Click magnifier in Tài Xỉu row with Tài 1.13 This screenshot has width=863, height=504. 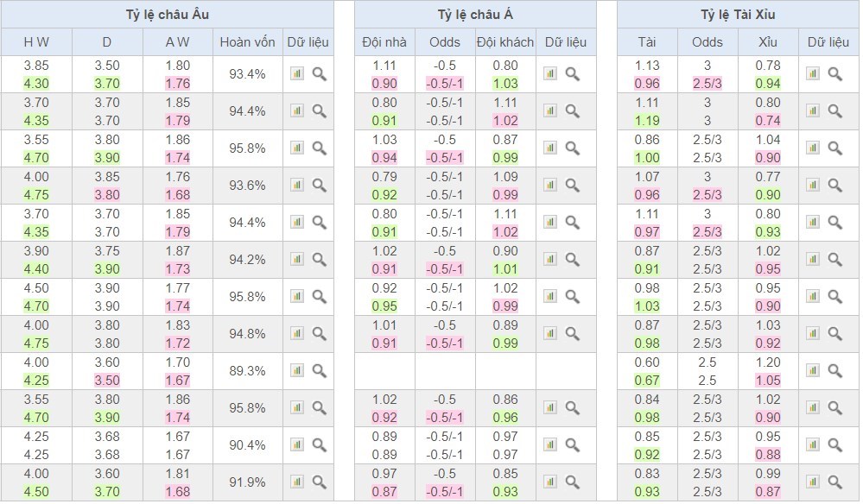[x=834, y=74]
